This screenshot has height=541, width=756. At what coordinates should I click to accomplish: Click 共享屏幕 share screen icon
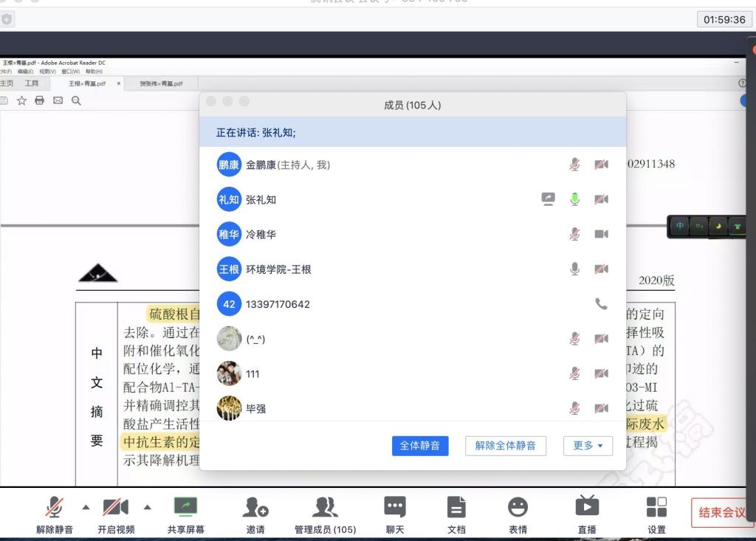[x=186, y=507]
